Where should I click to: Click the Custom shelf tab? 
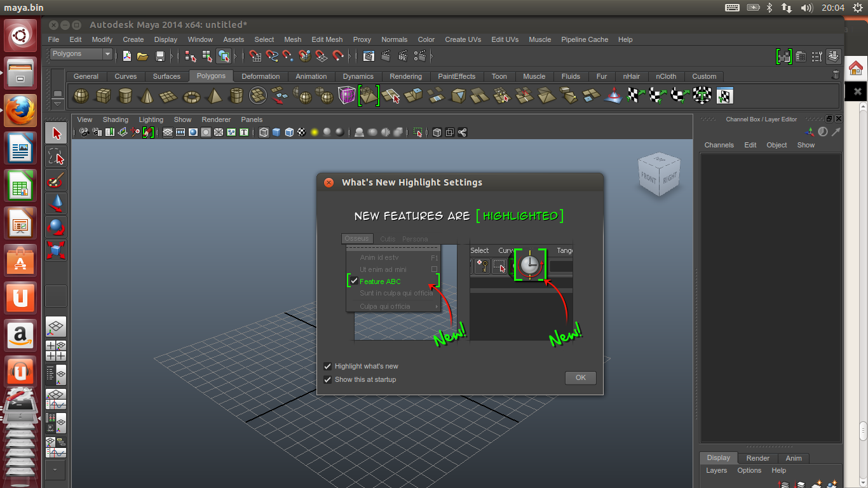click(x=704, y=76)
